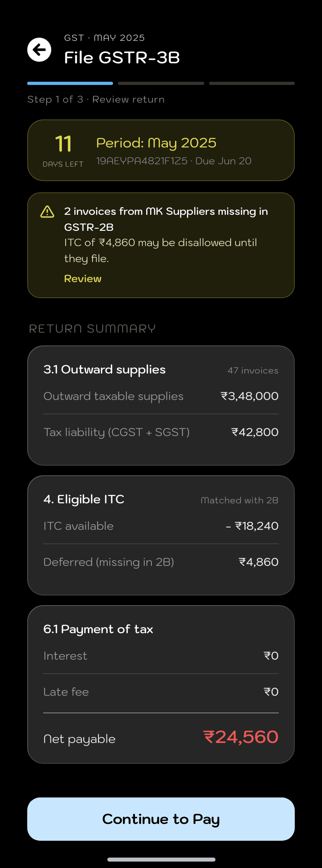Tap the back arrow icon
Viewport: 322px width, 868px height.
click(39, 50)
